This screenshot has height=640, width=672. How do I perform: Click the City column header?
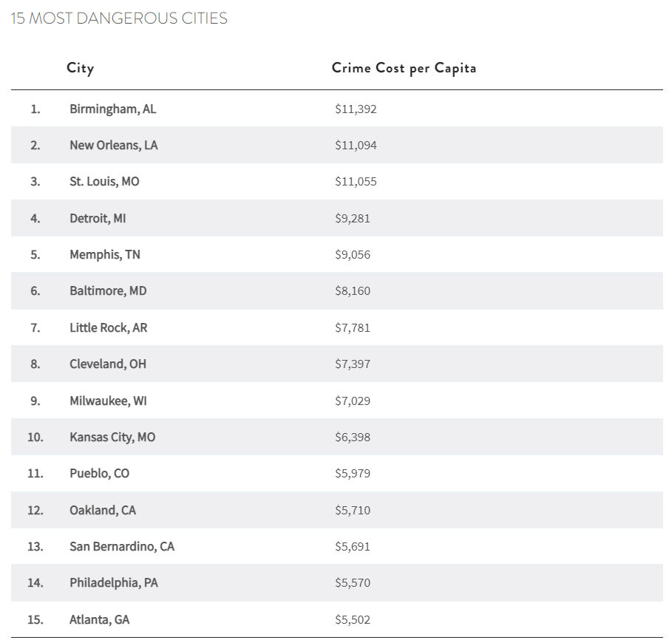tap(80, 68)
